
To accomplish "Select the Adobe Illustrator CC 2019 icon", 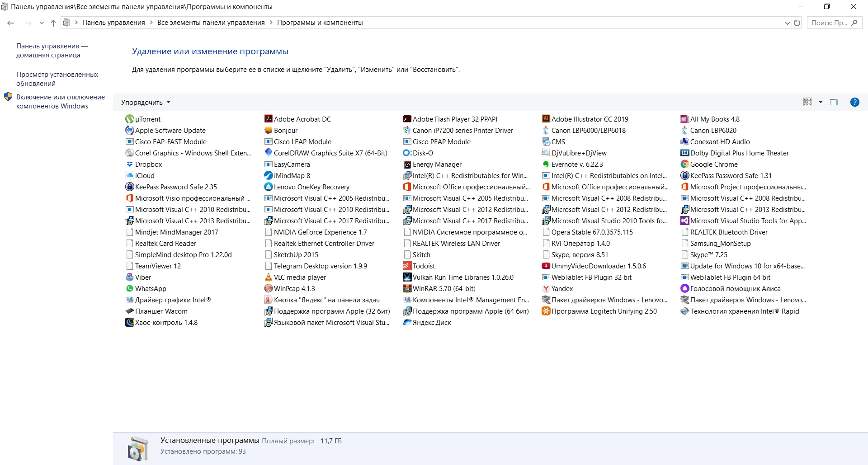I will (x=546, y=119).
